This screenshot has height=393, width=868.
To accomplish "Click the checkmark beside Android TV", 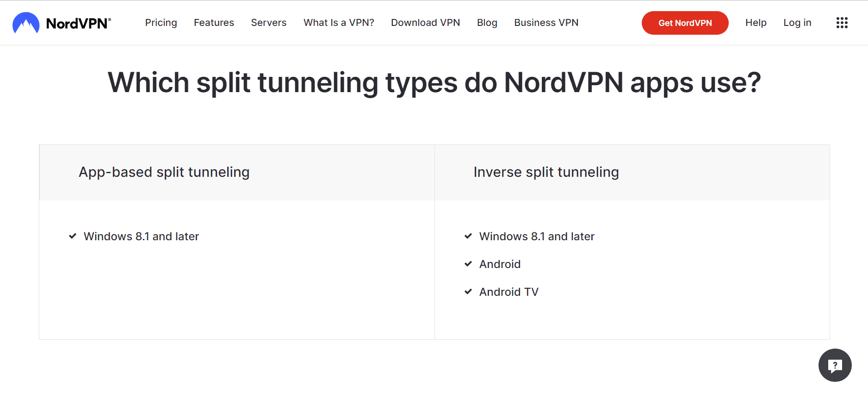I will point(467,292).
